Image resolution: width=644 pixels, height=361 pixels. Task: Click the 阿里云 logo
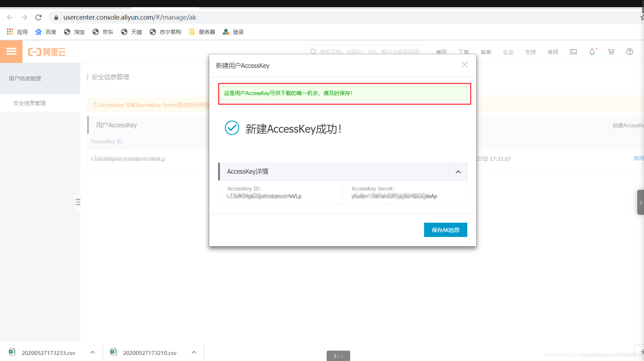tap(47, 52)
